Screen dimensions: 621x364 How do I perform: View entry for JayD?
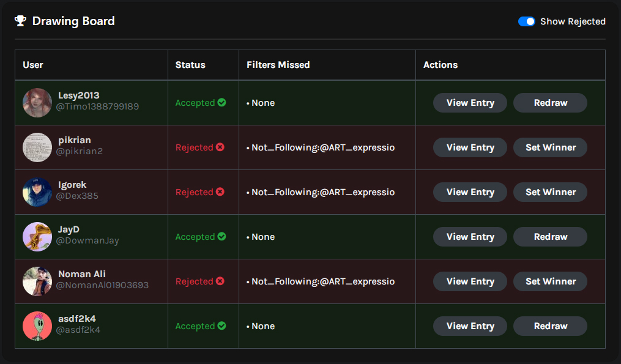[x=470, y=237]
